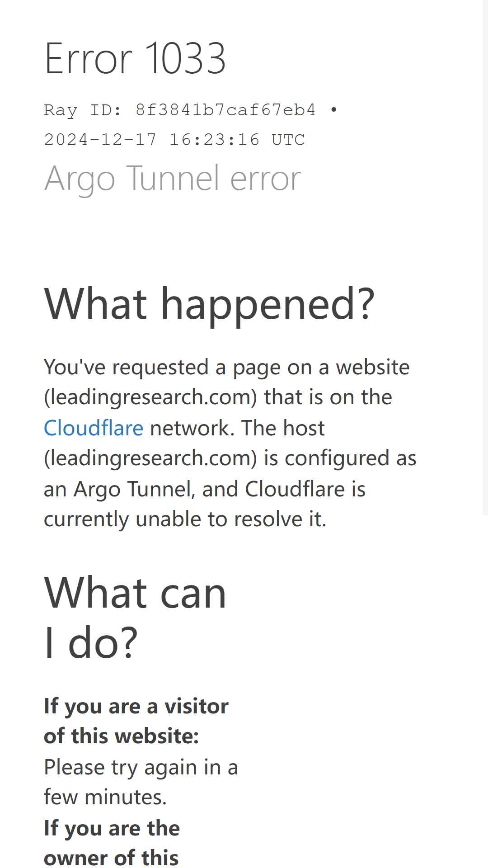Click the Error 1033 heading

(x=135, y=58)
